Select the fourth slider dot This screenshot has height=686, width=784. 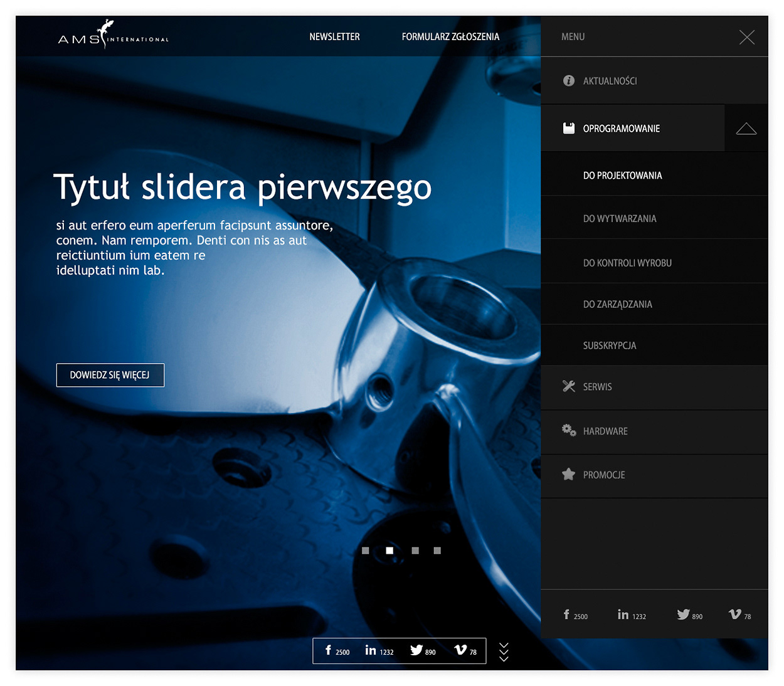click(437, 551)
